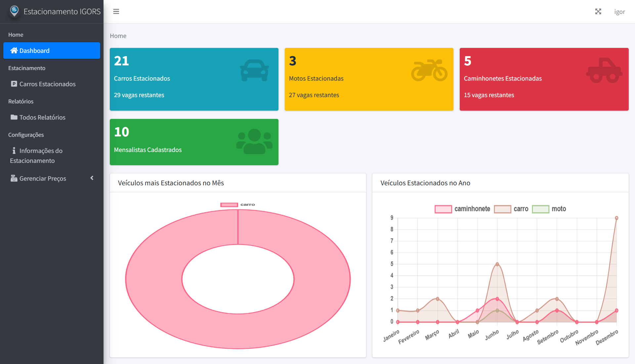Open the Carros Estacionados menu item

pyautogui.click(x=47, y=84)
